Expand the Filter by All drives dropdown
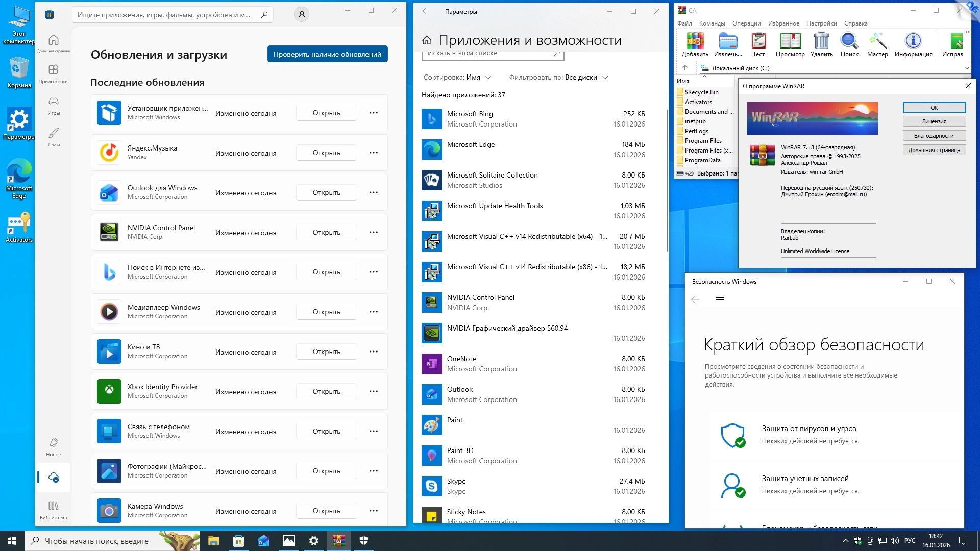Viewport: 980px width, 551px height. tap(558, 78)
